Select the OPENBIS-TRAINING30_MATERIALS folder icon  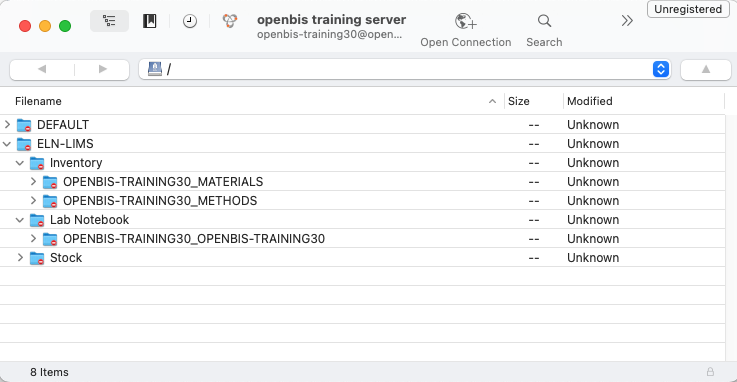(x=50, y=182)
